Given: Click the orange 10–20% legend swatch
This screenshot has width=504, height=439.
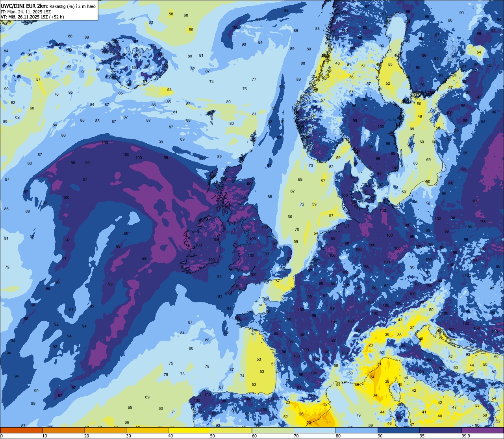Looking at the screenshot, I should tap(63, 430).
